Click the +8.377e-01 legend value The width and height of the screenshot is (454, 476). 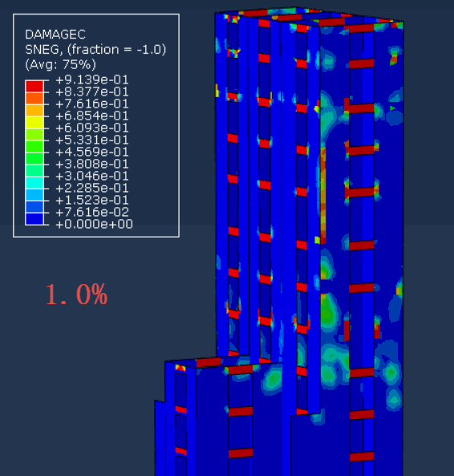(x=92, y=92)
